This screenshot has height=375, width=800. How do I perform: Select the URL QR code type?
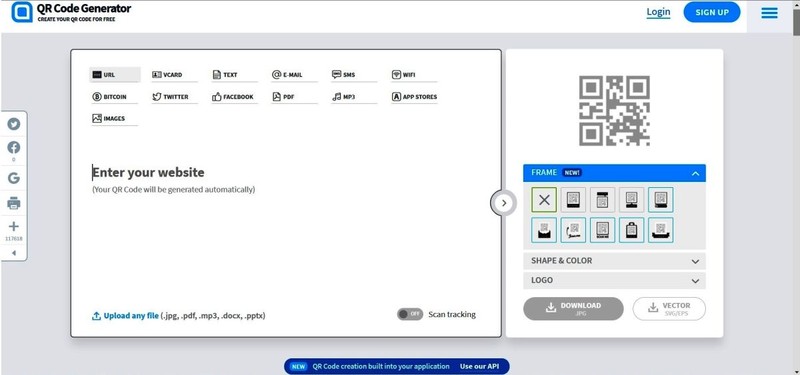point(115,74)
